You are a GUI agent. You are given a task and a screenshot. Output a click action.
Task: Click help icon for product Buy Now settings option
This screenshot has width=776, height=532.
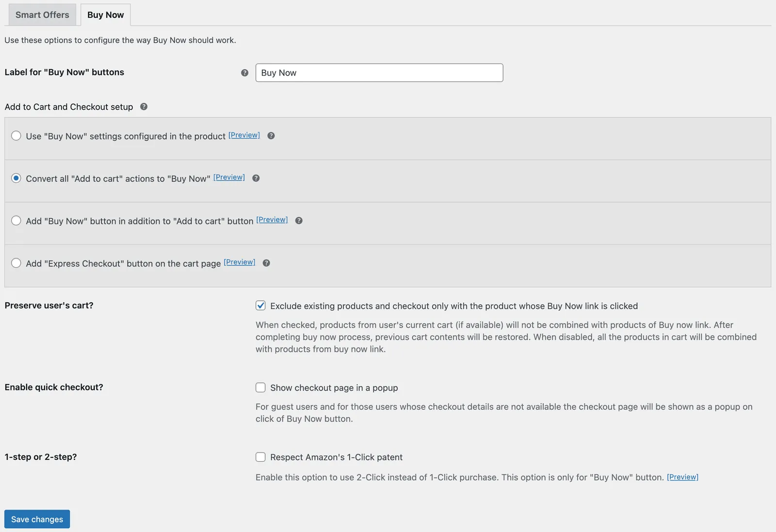271,136
